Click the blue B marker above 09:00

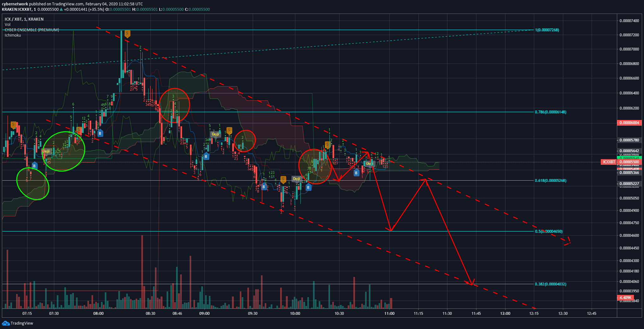(x=206, y=156)
